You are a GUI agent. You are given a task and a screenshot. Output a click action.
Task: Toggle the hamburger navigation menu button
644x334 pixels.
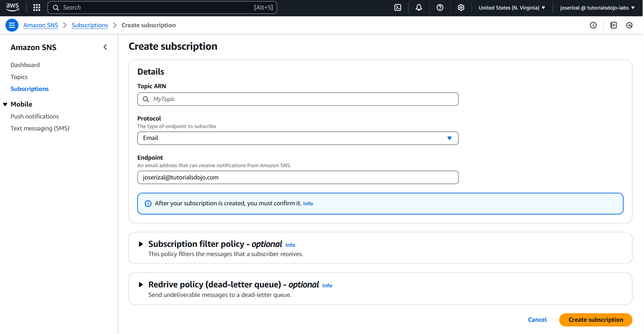pyautogui.click(x=12, y=25)
